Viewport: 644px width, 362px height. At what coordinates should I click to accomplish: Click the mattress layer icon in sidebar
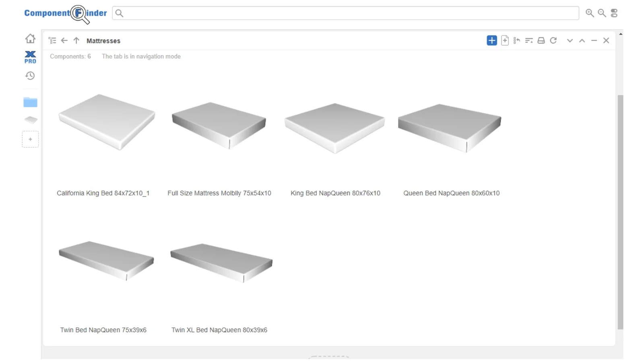click(x=30, y=119)
